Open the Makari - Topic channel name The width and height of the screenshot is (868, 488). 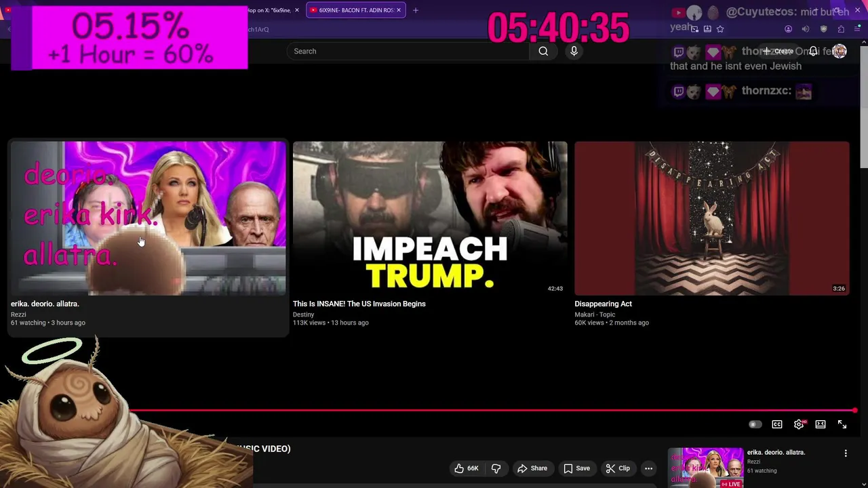[x=595, y=314]
